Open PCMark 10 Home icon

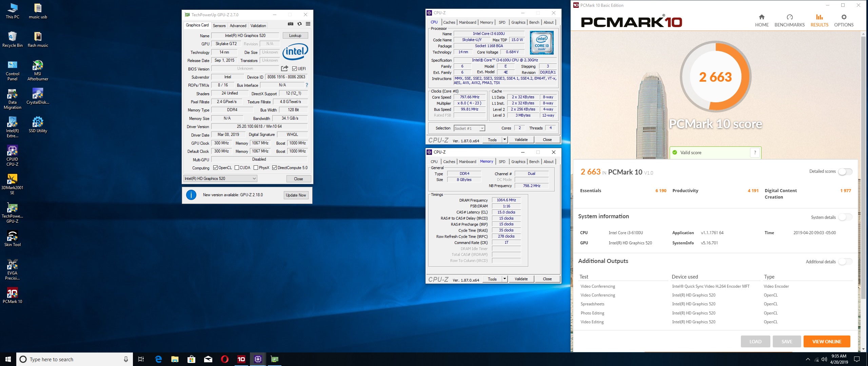(x=762, y=20)
